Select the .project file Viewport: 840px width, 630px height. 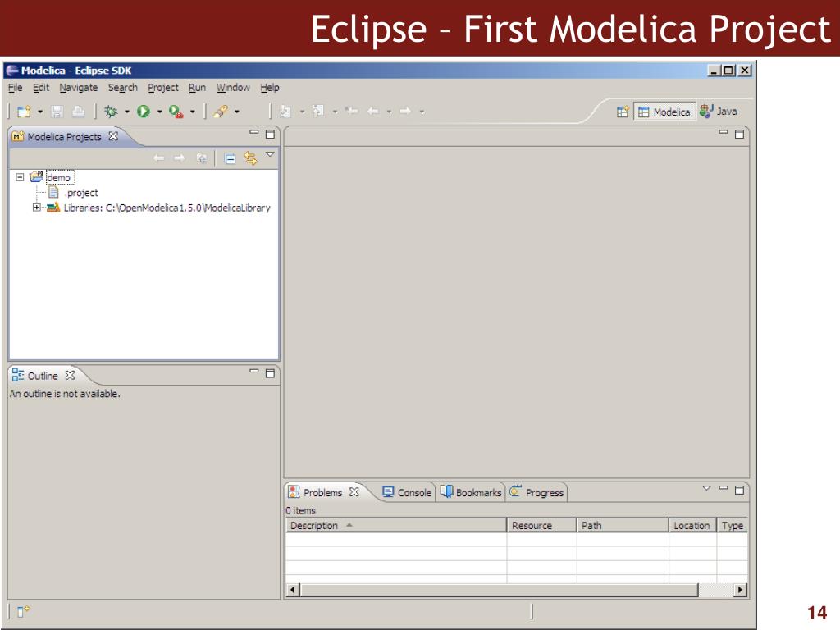[81, 193]
